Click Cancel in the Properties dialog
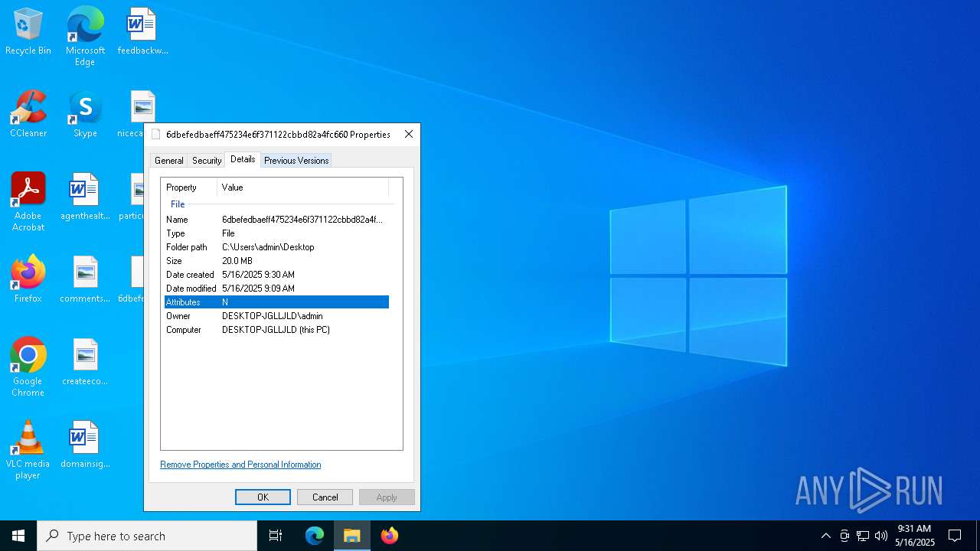Image resolution: width=980 pixels, height=551 pixels. pos(325,497)
